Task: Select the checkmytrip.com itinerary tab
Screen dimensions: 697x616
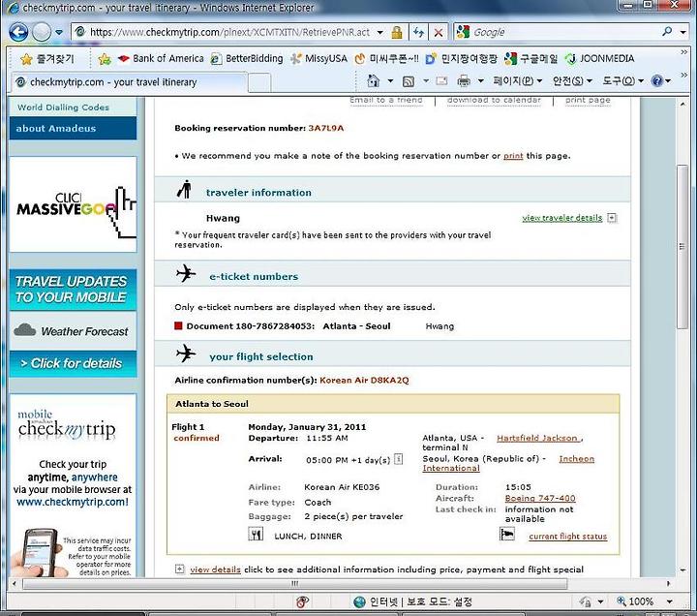Action: coord(129,82)
